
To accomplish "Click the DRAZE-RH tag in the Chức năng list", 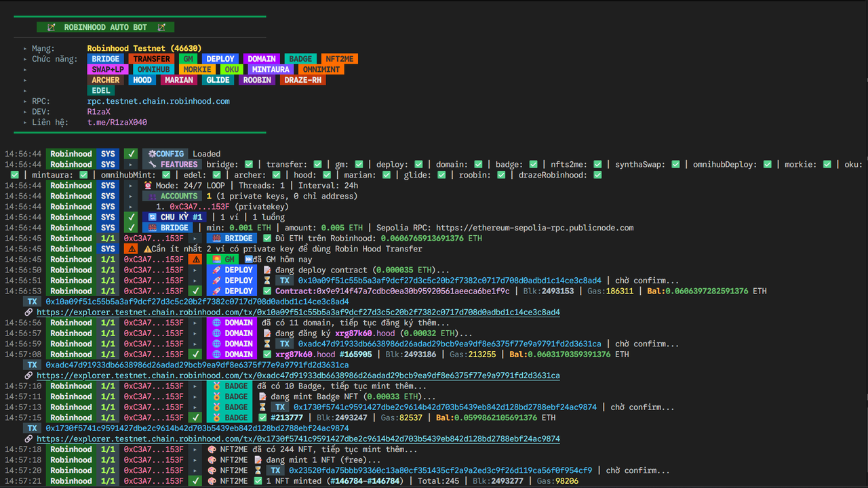I will coord(302,80).
